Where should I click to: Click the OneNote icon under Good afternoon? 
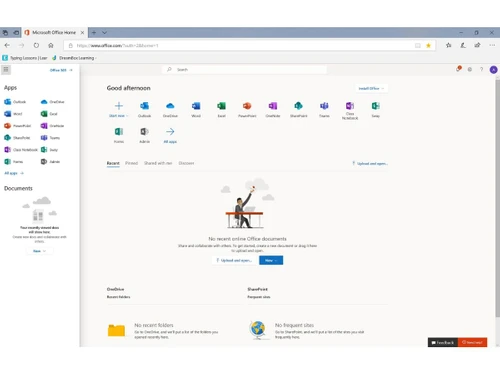pos(273,106)
